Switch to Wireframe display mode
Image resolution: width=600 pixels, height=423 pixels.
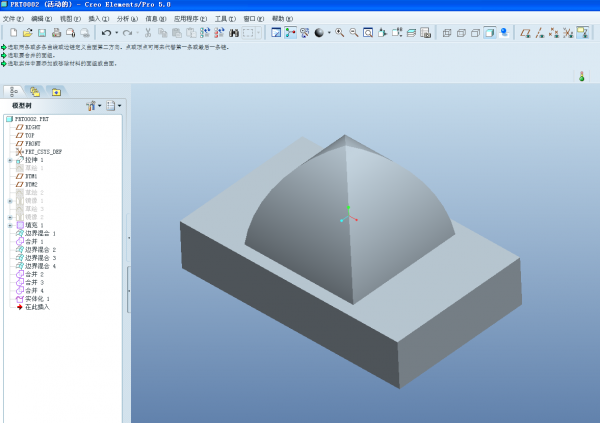coord(447,33)
